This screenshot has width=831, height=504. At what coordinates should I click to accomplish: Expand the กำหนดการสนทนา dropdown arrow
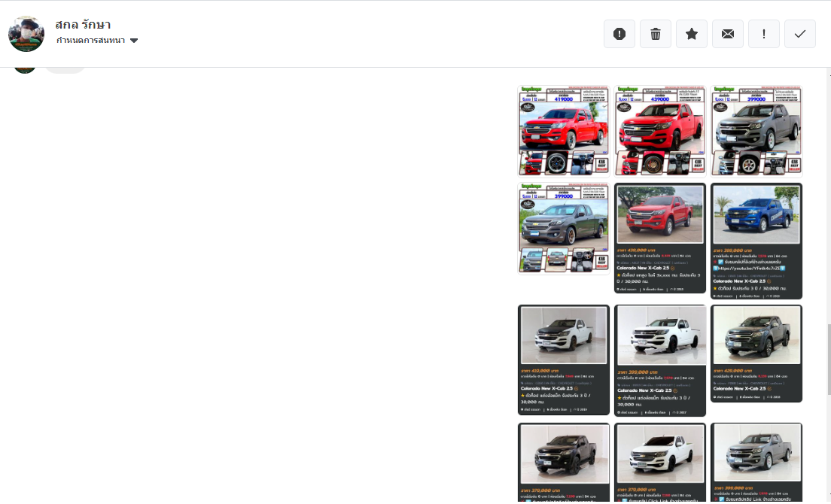coord(134,41)
